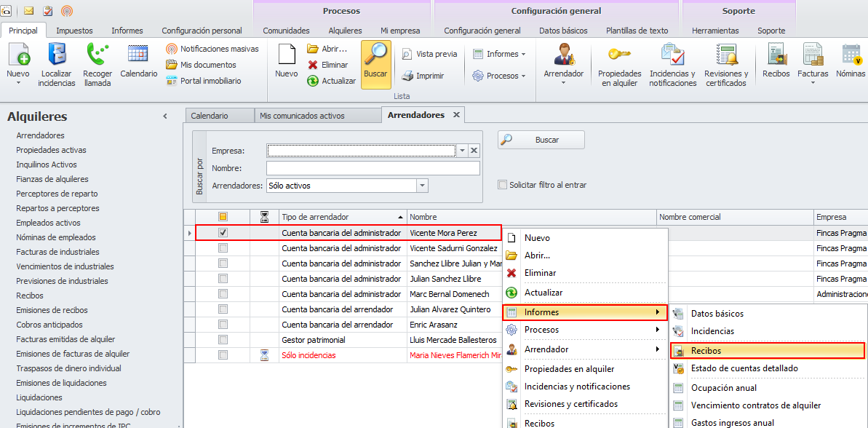The width and height of the screenshot is (868, 428).
Task: Close the Arrendadores tab
Action: point(456,114)
